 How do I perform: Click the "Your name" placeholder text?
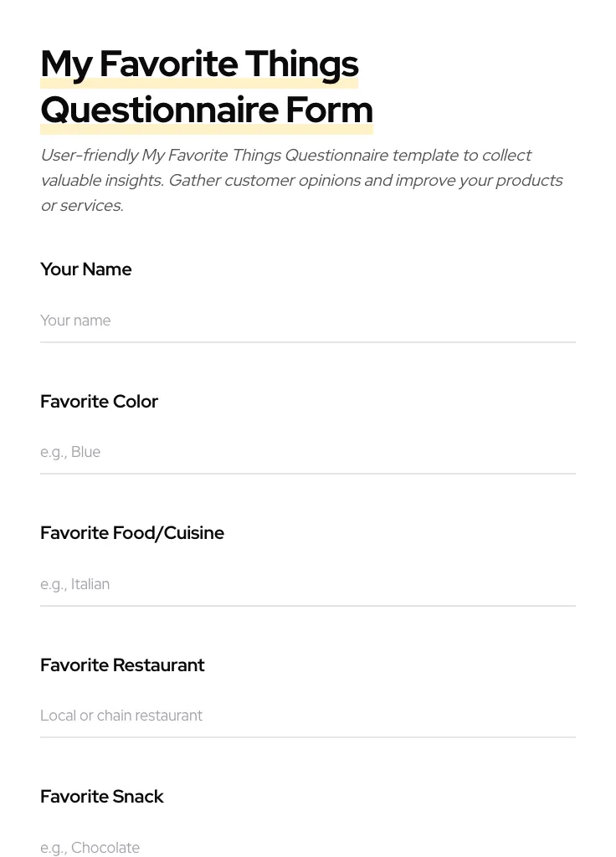point(75,321)
